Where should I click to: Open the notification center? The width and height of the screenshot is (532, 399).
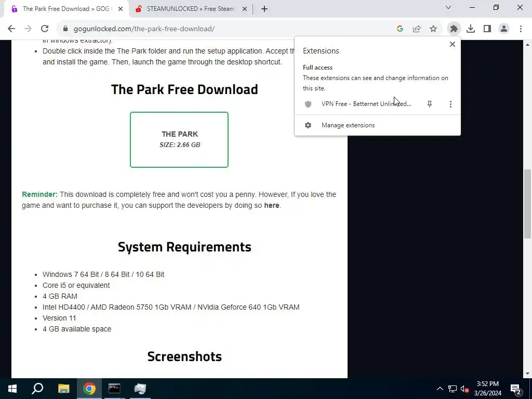[516, 389]
